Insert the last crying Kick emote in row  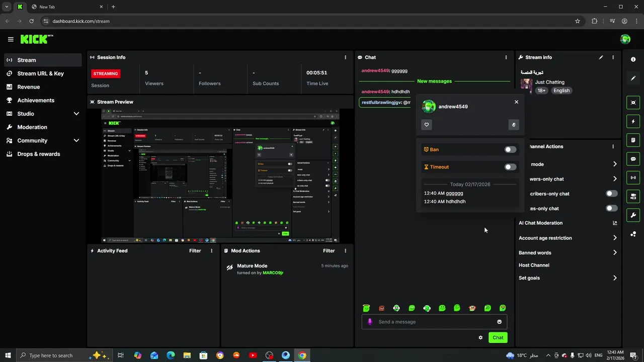[503, 308]
